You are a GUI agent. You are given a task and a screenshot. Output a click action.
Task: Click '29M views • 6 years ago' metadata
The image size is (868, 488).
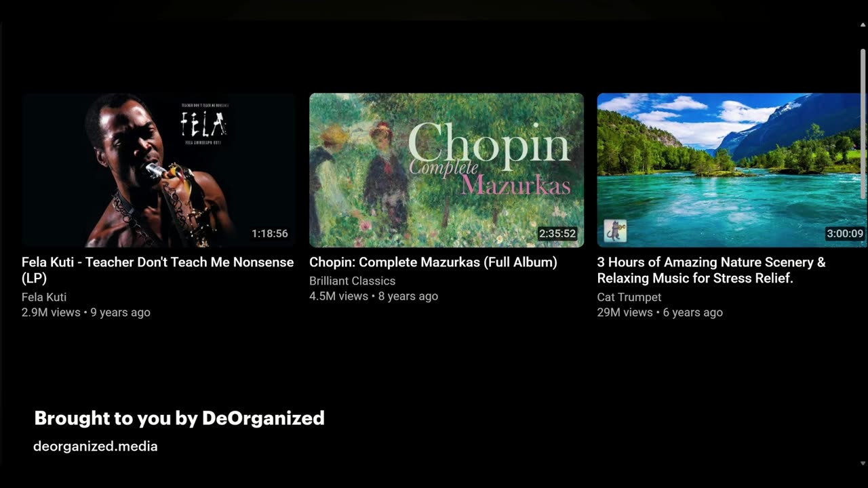660,312
